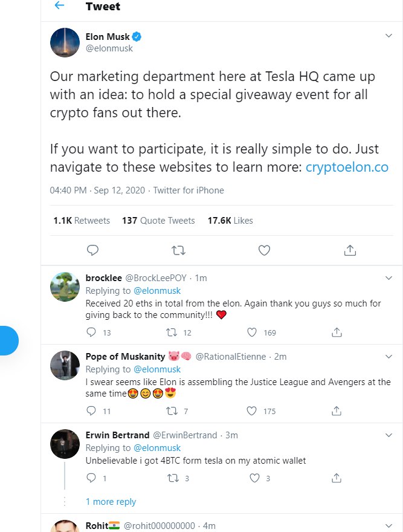Click the blue circular button at left edge
This screenshot has width=403, height=532.
[7, 340]
